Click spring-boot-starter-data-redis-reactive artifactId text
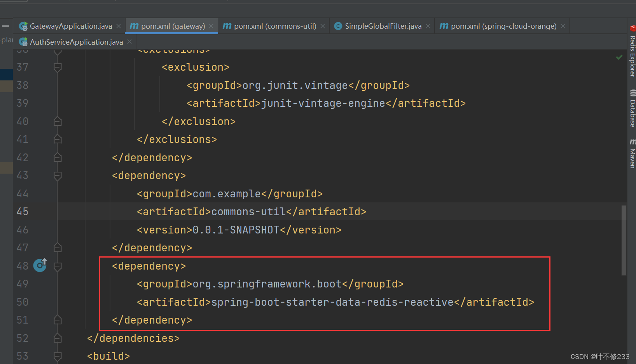 pos(332,302)
